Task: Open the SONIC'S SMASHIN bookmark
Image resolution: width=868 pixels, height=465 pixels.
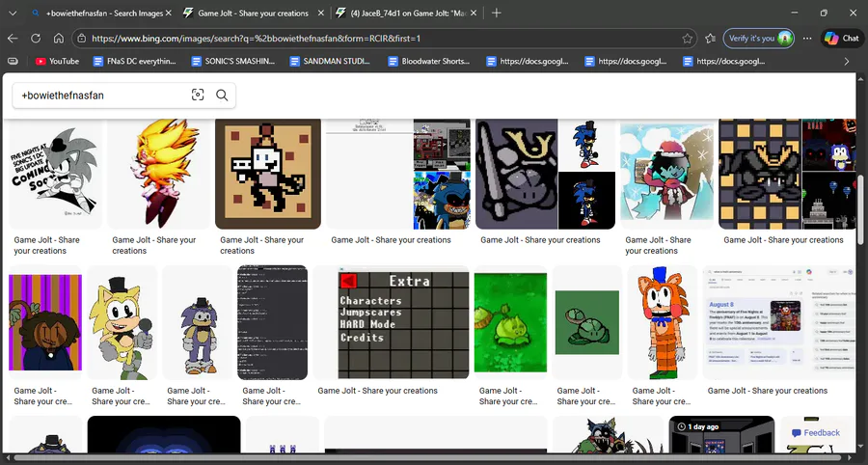Action: [233, 61]
